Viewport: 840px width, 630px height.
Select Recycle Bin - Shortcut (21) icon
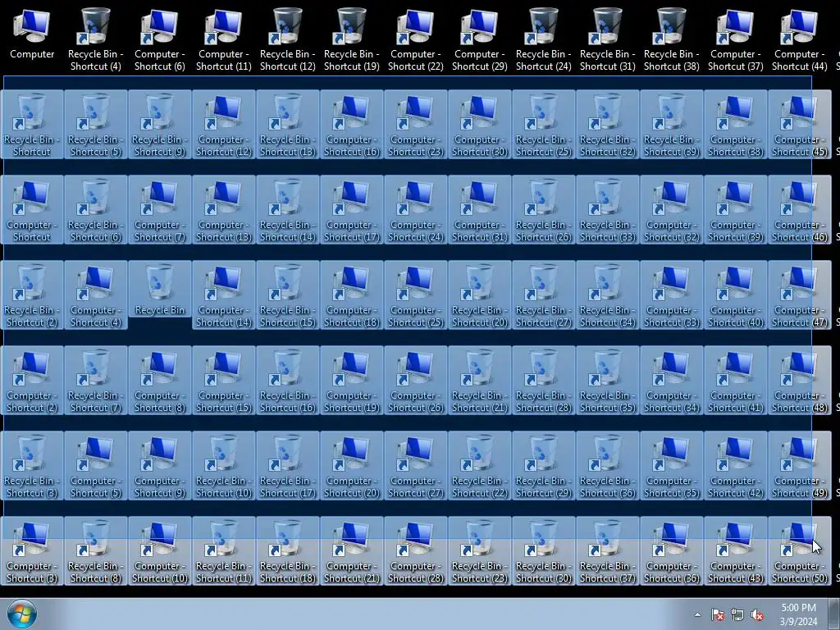click(479, 381)
